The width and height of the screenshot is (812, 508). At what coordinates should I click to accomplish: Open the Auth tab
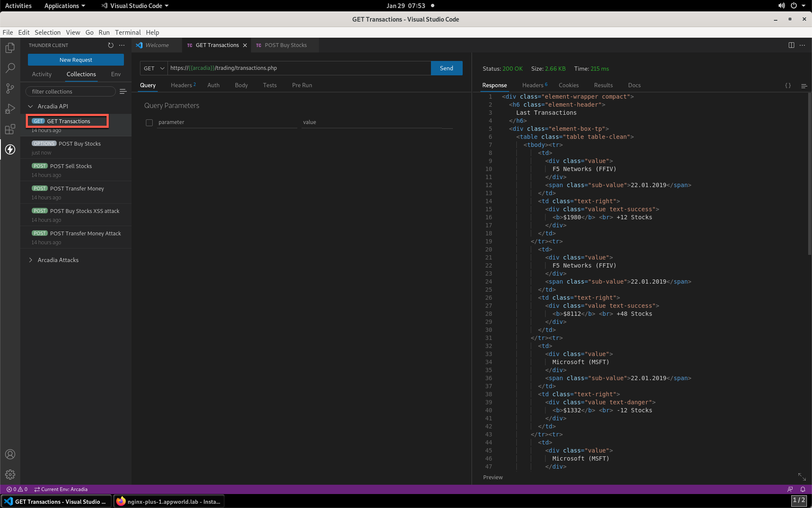214,85
